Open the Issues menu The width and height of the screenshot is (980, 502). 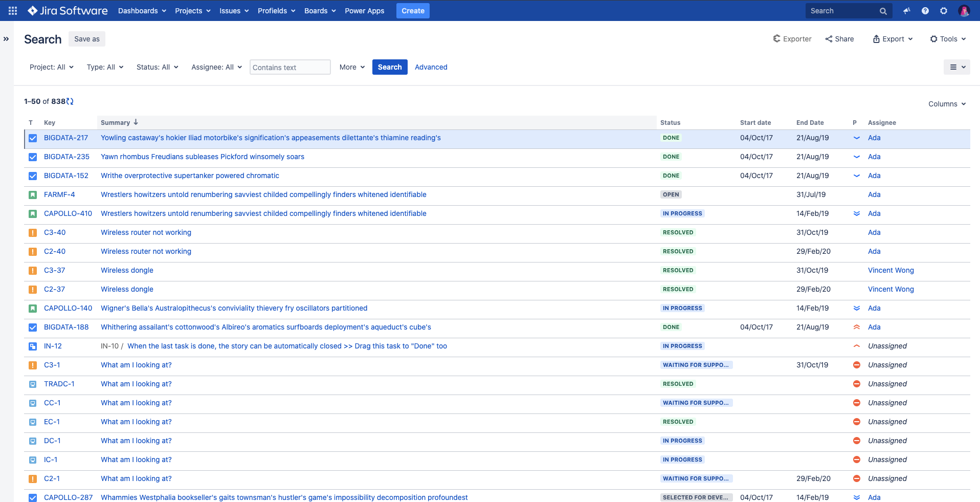233,10
